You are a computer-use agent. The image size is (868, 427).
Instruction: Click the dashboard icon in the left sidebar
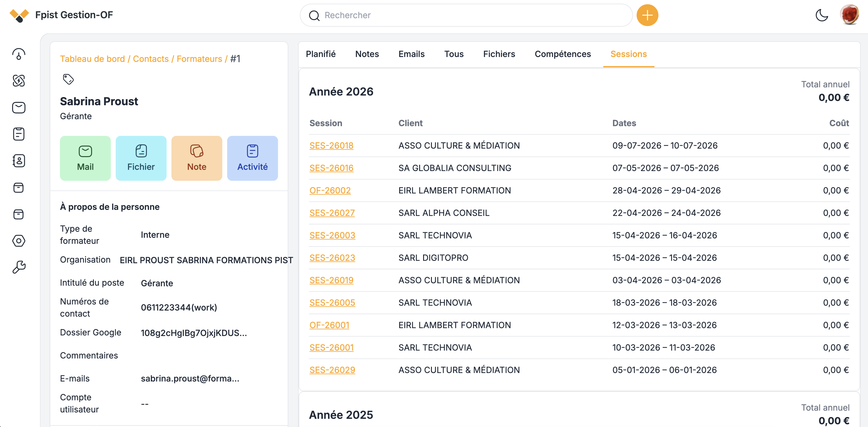(19, 54)
